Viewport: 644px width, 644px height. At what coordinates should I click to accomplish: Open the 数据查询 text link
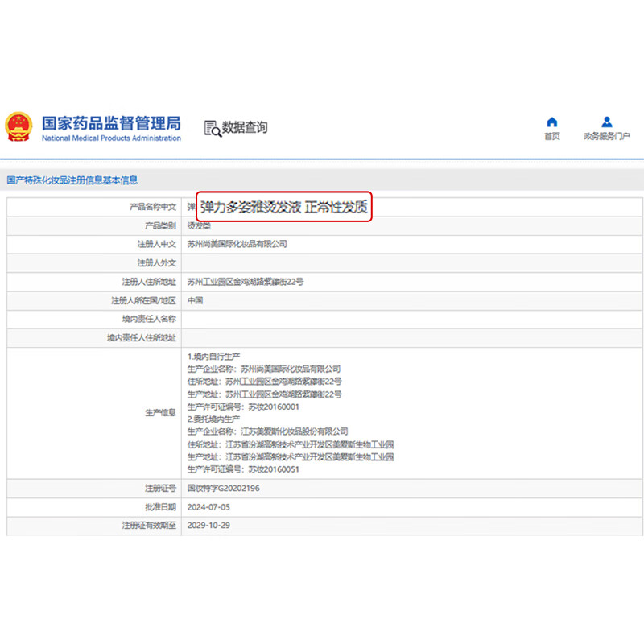tap(245, 127)
